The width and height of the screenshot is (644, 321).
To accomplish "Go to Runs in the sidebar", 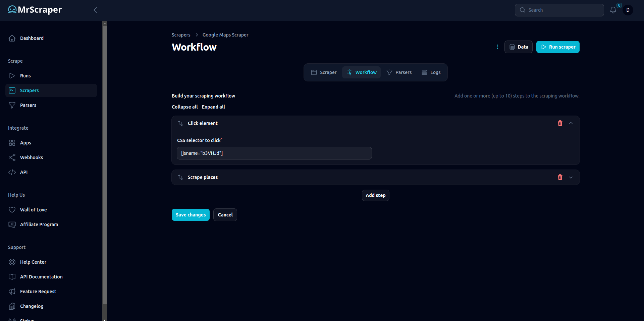I will (x=51, y=76).
